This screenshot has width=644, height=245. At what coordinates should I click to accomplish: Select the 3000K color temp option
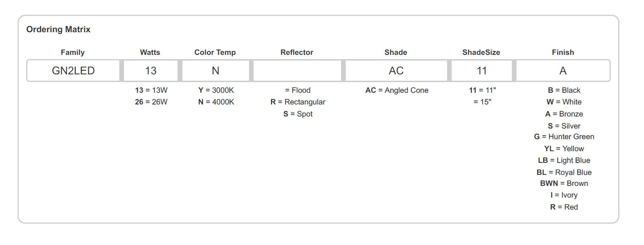tap(216, 90)
